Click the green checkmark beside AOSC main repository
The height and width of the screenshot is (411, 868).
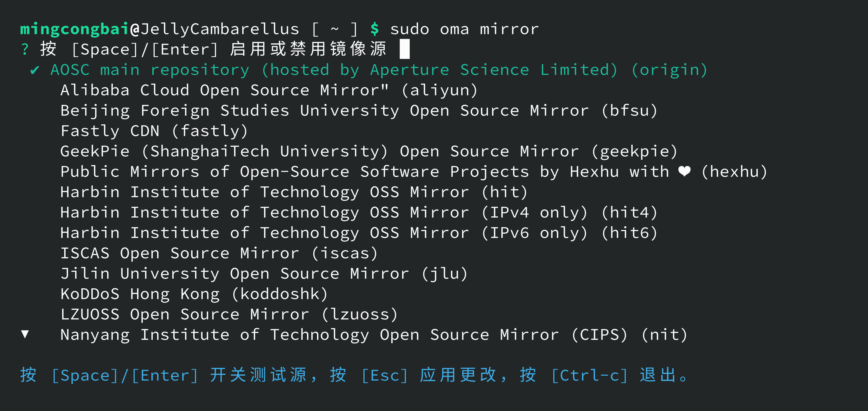pos(35,70)
